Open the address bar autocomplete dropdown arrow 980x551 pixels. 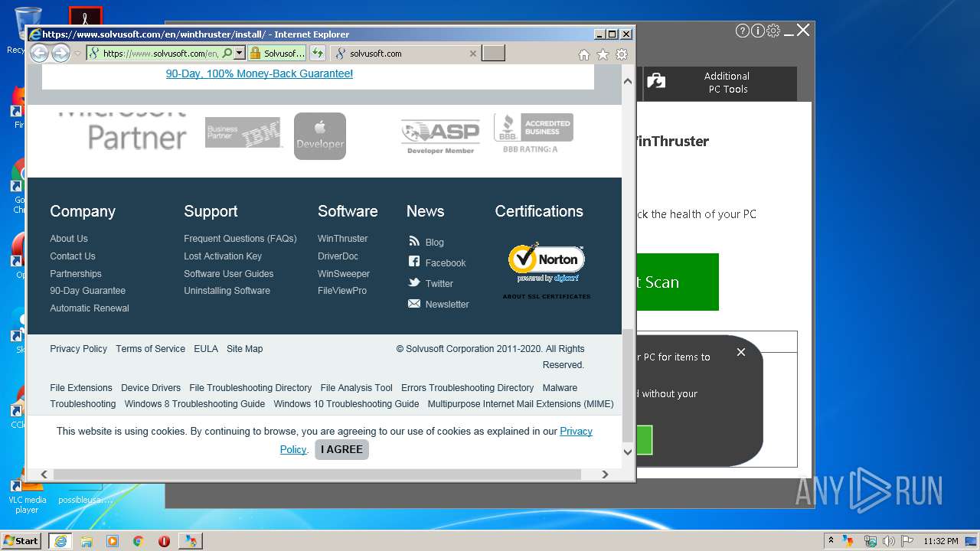[x=239, y=53]
